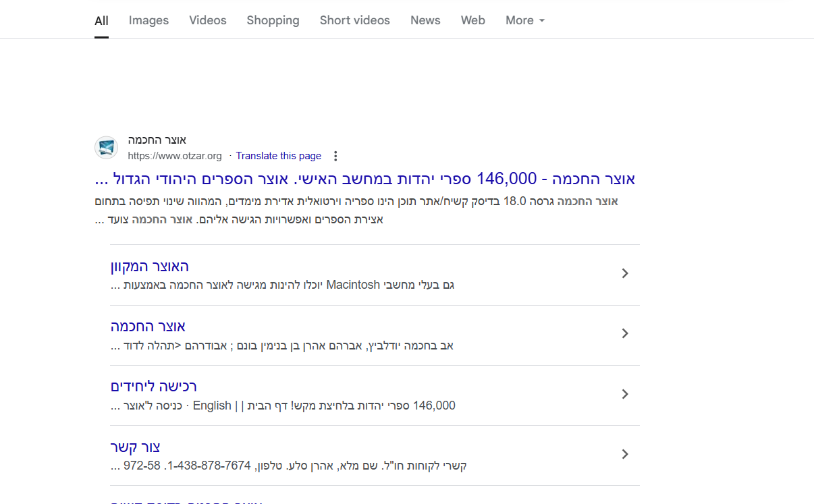Open the Short videos tab
814x504 pixels.
click(355, 20)
